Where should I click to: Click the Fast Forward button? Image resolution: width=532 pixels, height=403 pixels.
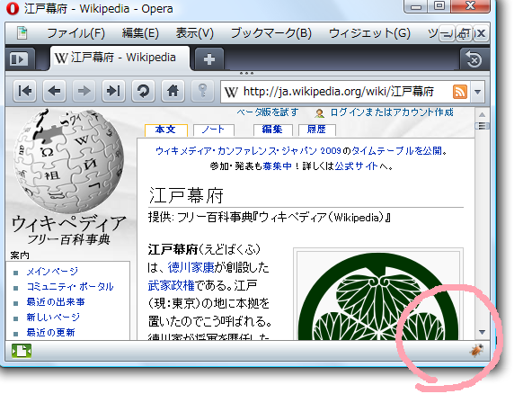113,91
